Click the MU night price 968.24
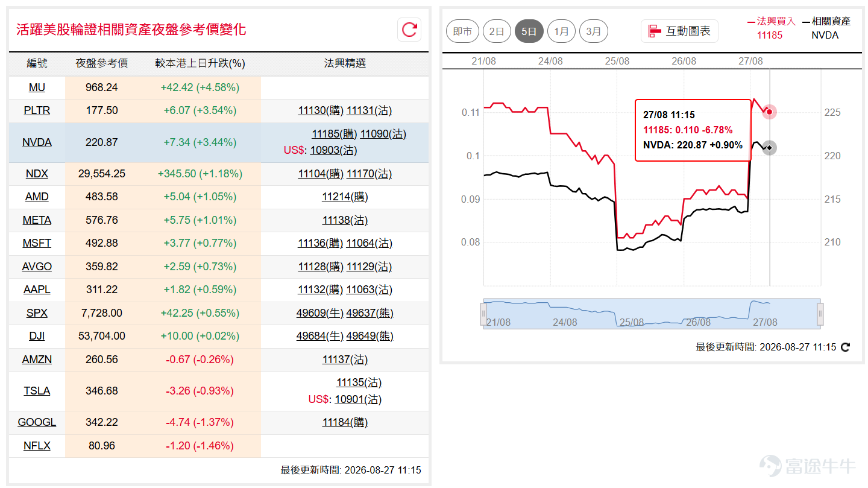The width and height of the screenshot is (868, 488). coord(102,87)
